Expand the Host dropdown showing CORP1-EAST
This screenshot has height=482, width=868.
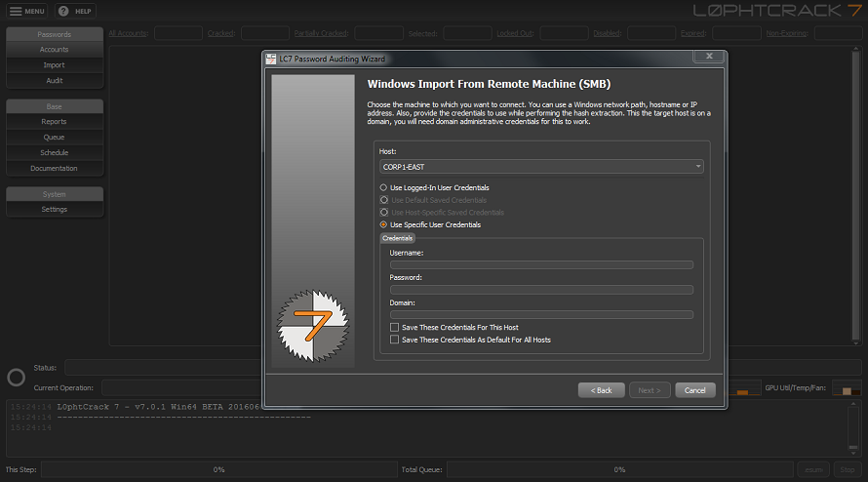541,167
